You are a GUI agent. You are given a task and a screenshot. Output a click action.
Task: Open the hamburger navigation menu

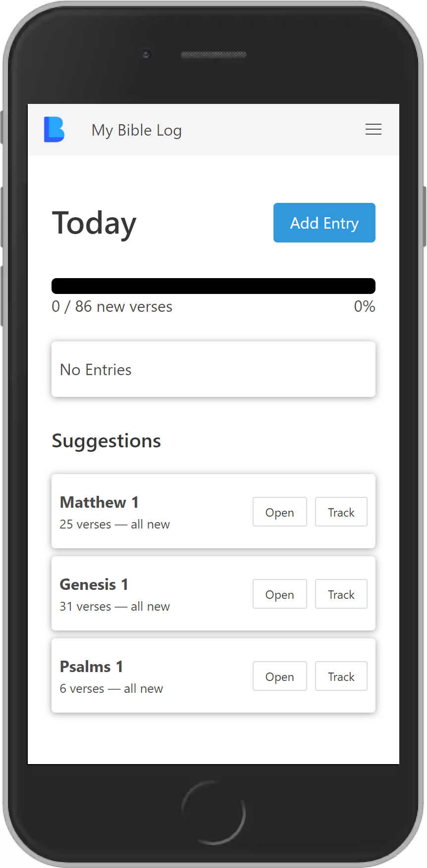(x=374, y=130)
